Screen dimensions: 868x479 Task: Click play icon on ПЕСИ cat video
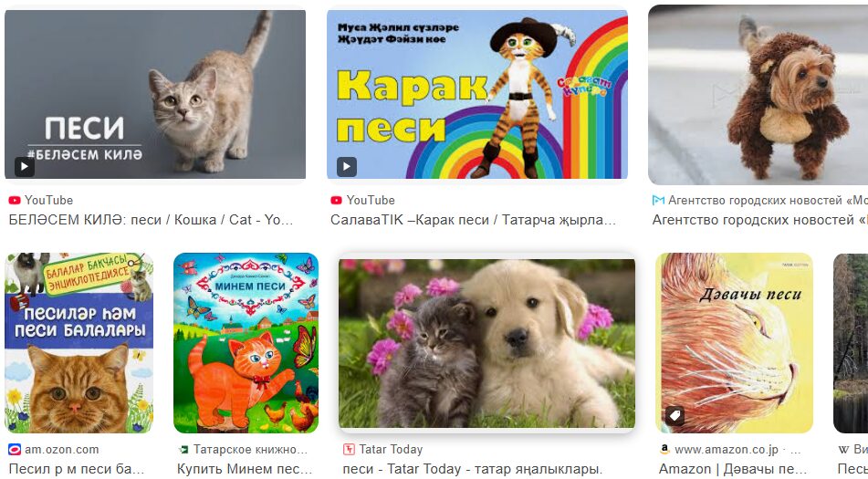coord(25,166)
